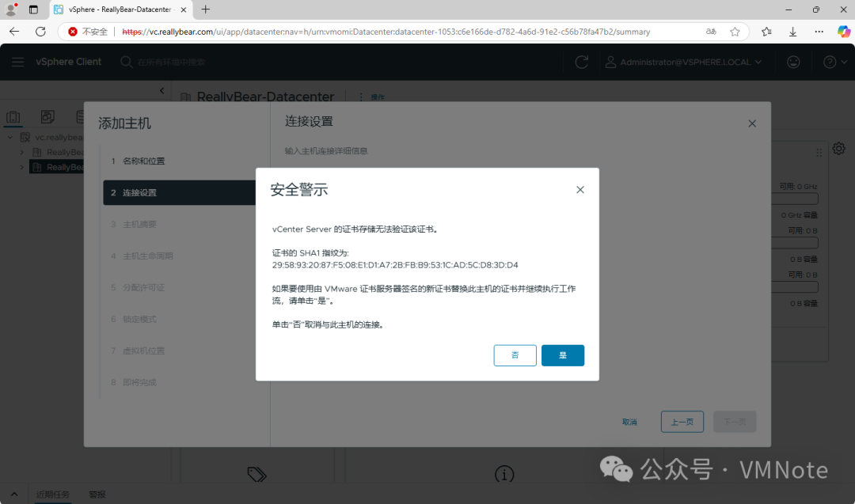Click the settings gear icon on summary page
The height and width of the screenshot is (504, 855).
point(838,148)
